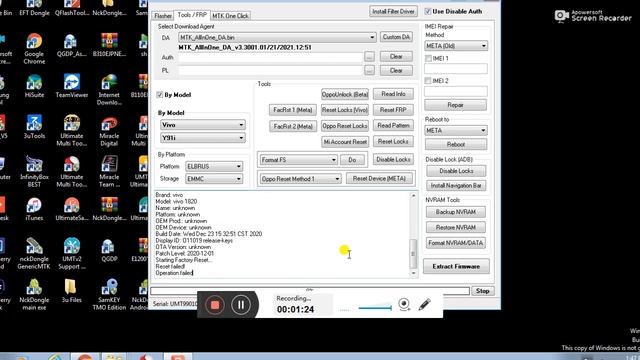
Task: Enable the IMEI 2 checkbox
Action: pos(428,81)
